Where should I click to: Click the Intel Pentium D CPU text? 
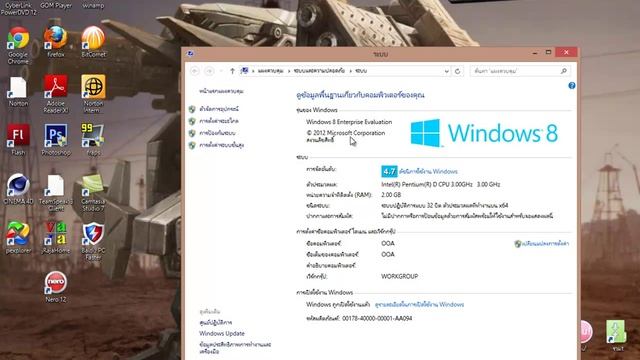coord(440,184)
